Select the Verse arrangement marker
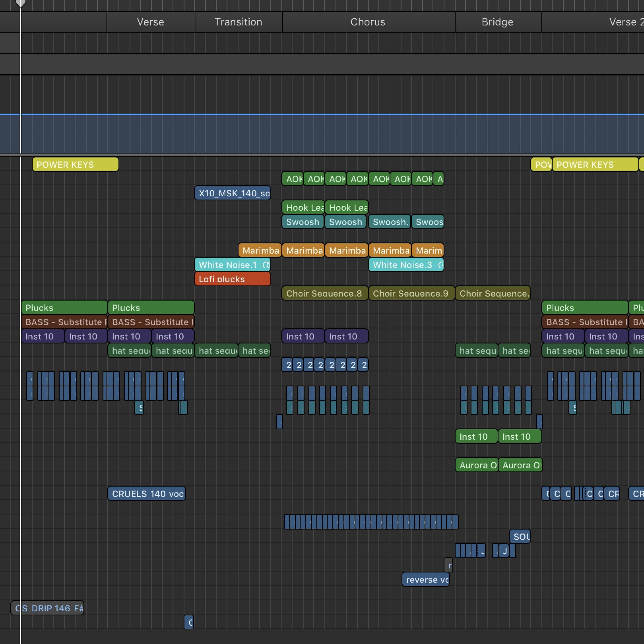 151,22
